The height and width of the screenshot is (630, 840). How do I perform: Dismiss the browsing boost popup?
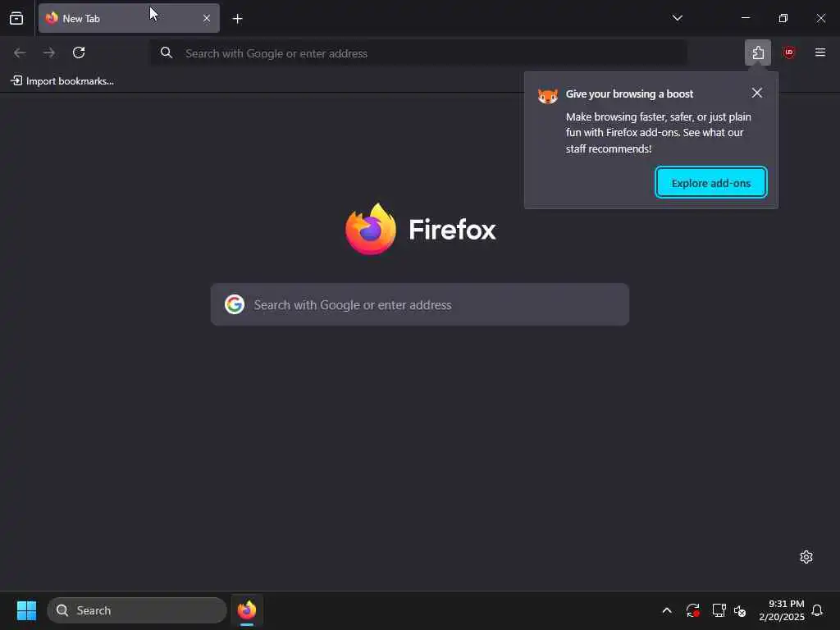point(756,94)
